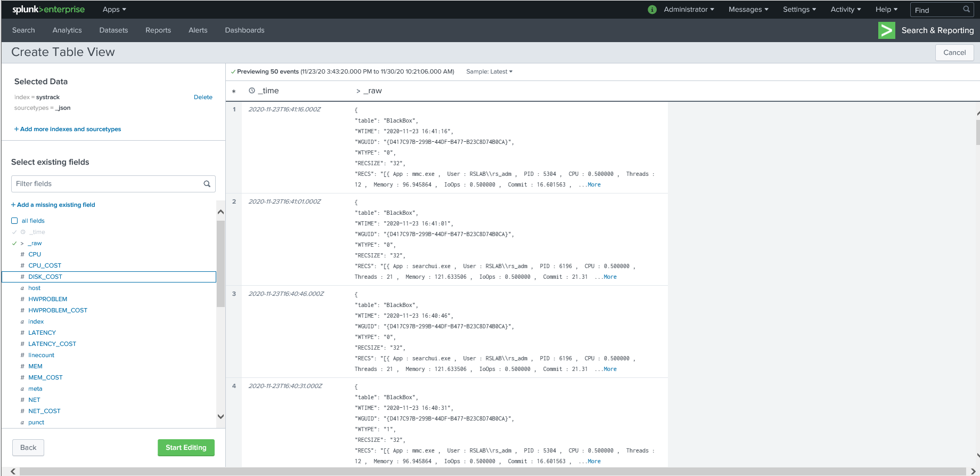Select the LATENCY field

coord(42,333)
